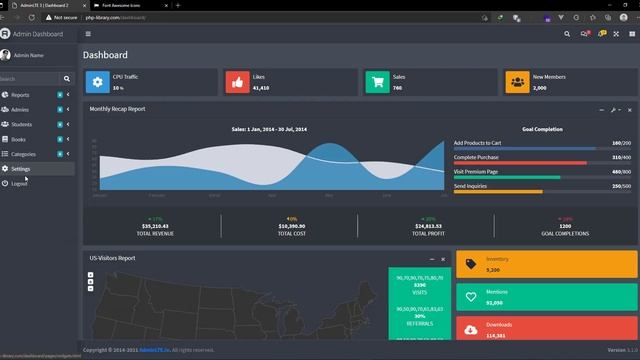The height and width of the screenshot is (360, 640).
Task: Open the Settings sidebar item
Action: pos(37,169)
